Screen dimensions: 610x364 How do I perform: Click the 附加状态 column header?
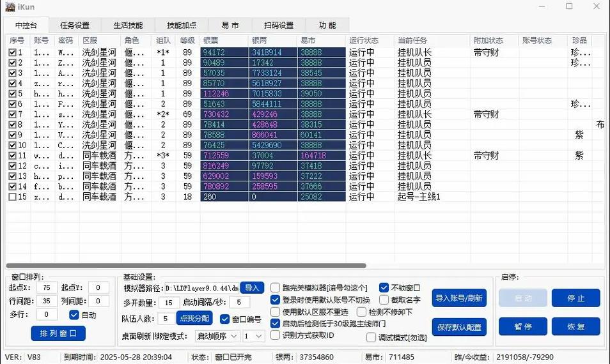(494, 40)
